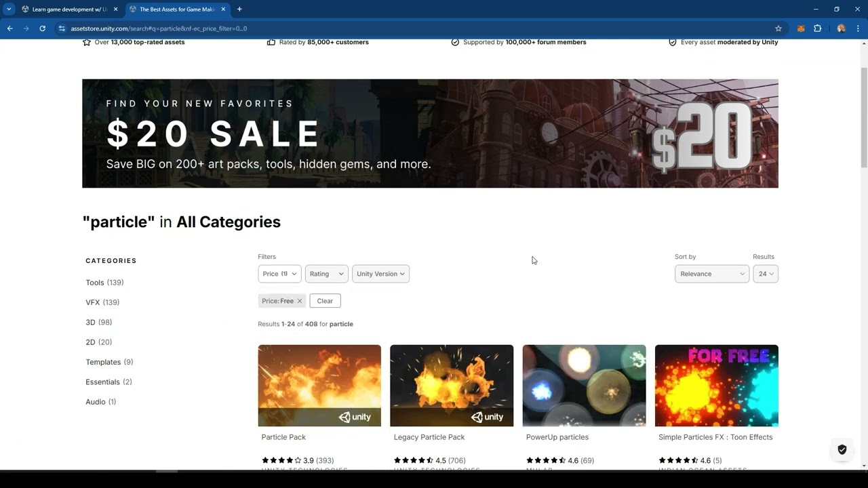Click the address bar URL field
Viewport: 868px width, 488px height.
coord(417,28)
